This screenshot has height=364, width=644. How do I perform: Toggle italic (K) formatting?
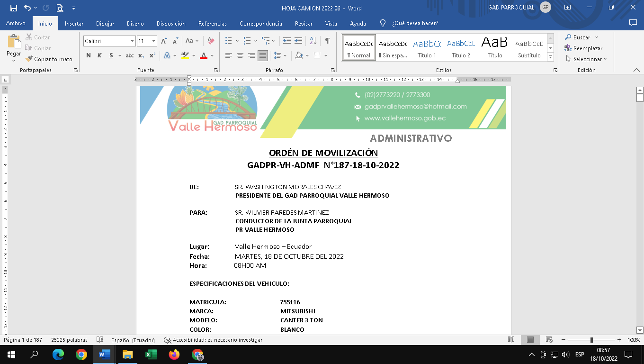point(99,55)
